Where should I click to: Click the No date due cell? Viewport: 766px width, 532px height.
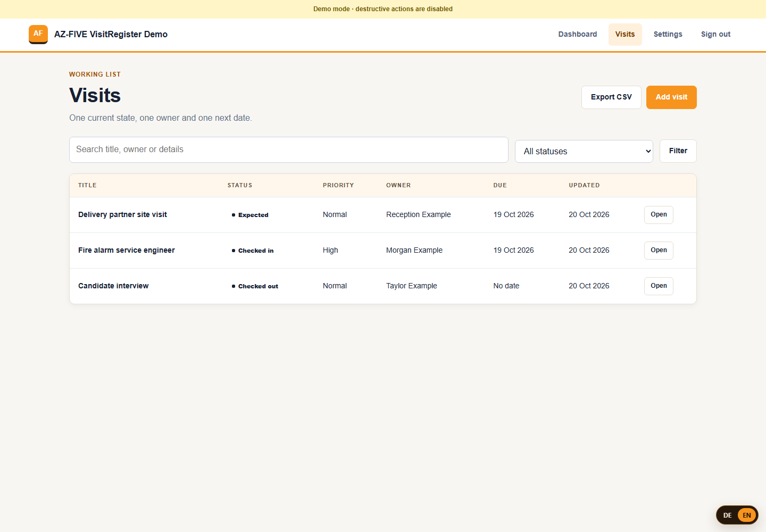coord(506,286)
